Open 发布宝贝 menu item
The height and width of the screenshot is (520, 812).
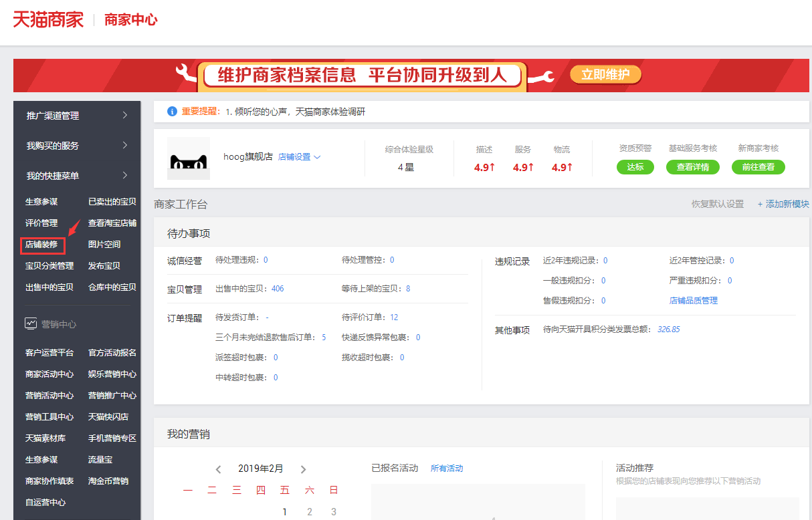(104, 266)
